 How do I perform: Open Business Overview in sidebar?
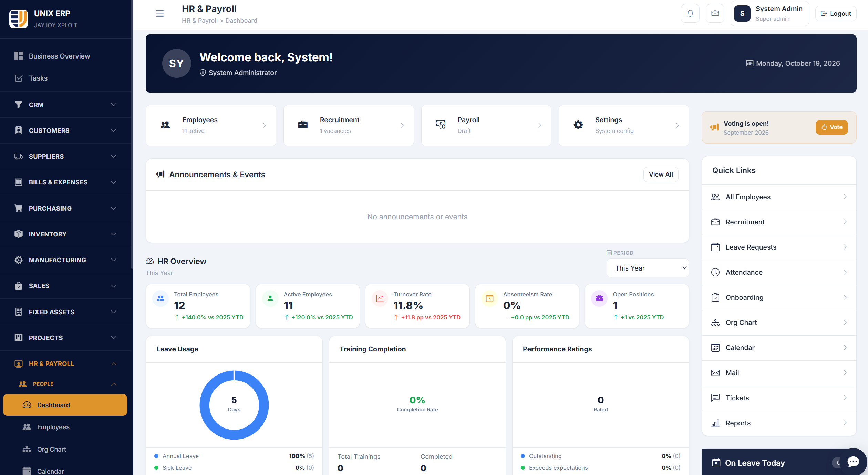click(x=65, y=56)
